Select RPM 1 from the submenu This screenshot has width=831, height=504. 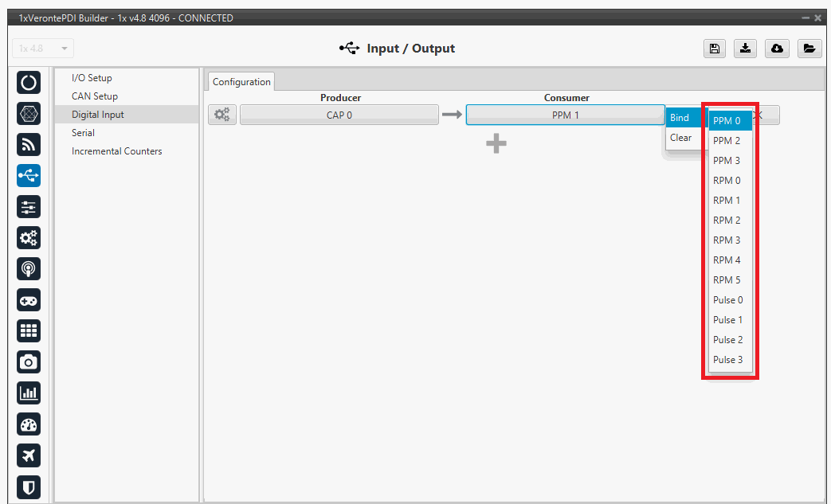click(731, 201)
